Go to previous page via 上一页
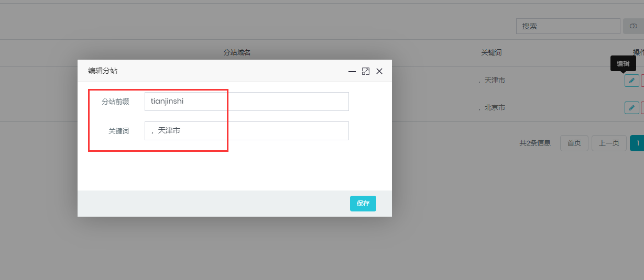This screenshot has height=280, width=644. coord(609,143)
